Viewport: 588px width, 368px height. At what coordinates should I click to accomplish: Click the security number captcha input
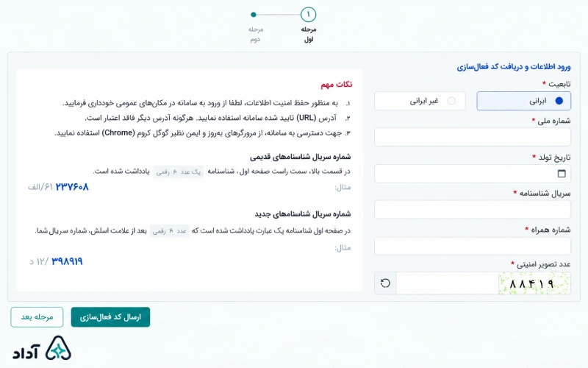448,283
